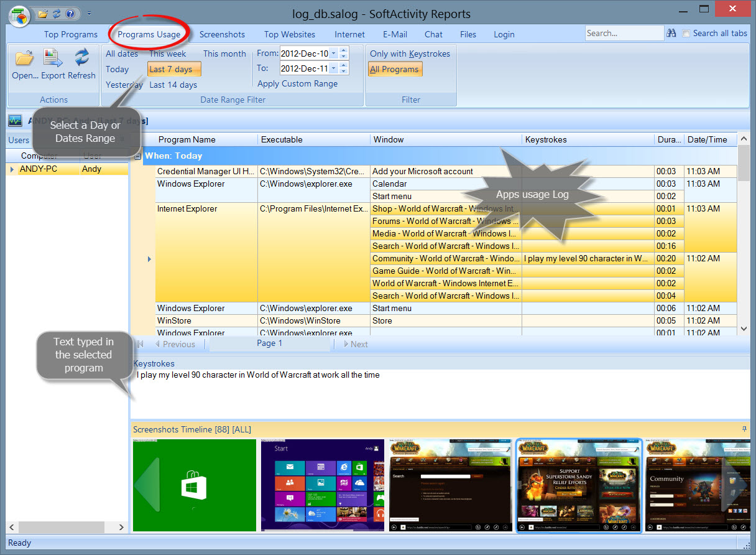The width and height of the screenshot is (756, 555).
Task: Jump to the first page icon
Action: click(141, 344)
